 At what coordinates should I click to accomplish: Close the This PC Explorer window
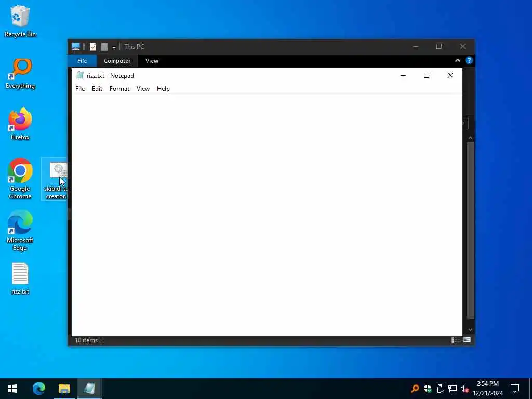pyautogui.click(x=463, y=46)
